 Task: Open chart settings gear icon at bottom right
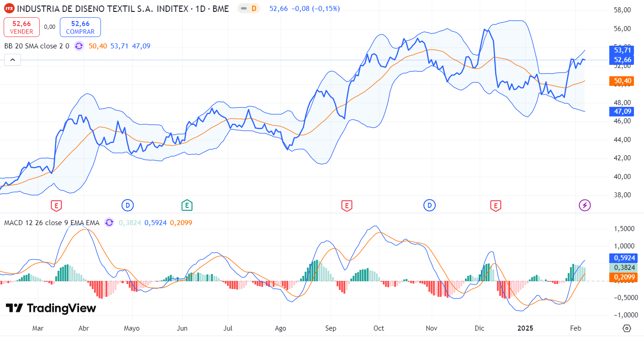(x=627, y=328)
